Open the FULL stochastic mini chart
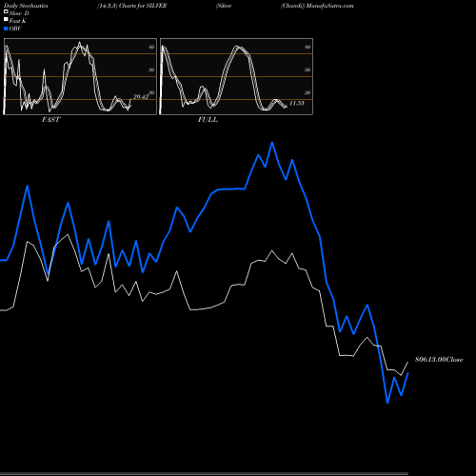Viewport: 476px width, 476px height. pyautogui.click(x=236, y=76)
